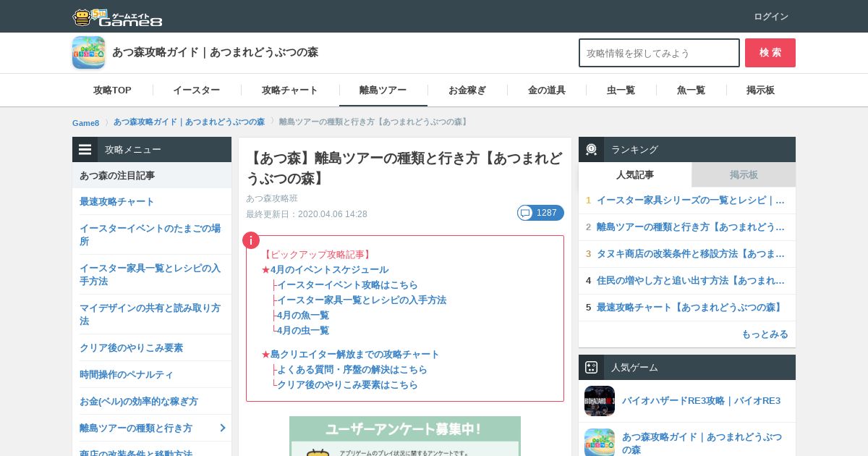The height and width of the screenshot is (456, 868).
Task: Open イースターイベント攻略はこちら link
Action: pos(347,285)
